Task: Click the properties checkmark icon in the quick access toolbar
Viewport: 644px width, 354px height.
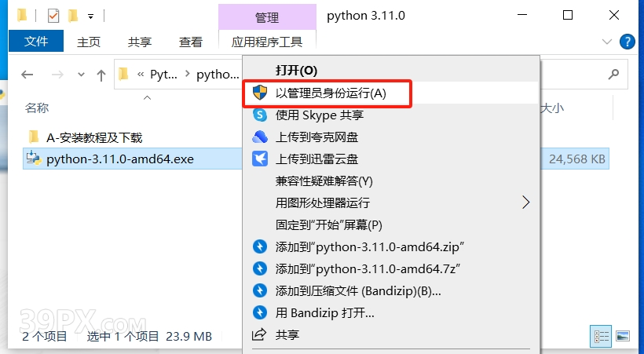Action: [53, 16]
